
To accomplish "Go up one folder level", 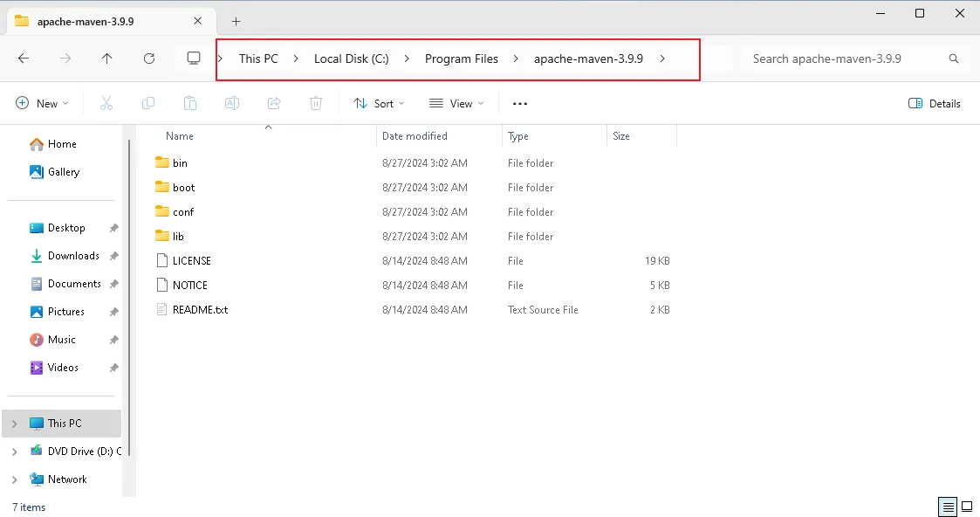I will 107,59.
